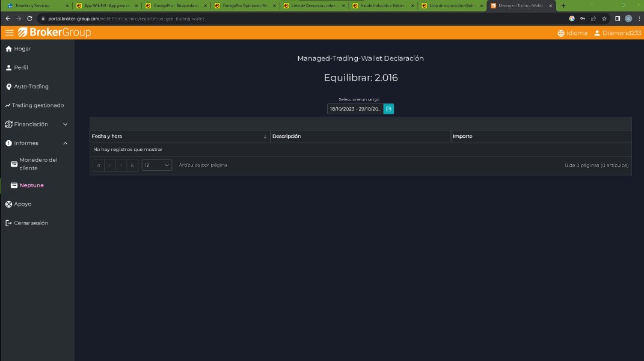Screen dimensions: 644x361
Task: Close the Managed-Trading-Wallet tab
Action: click(551, 6)
